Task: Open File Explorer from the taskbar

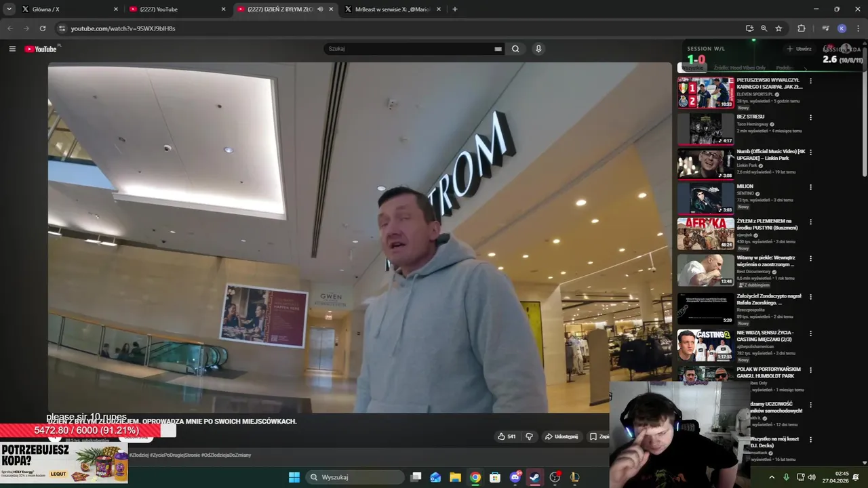Action: pos(455,477)
